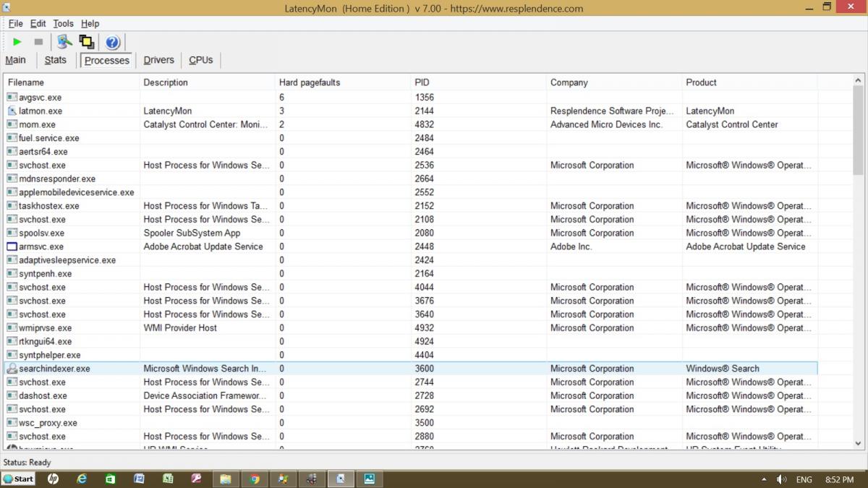Click the scrollbar up arrow
Viewport: 868px width, 488px height.
859,80
